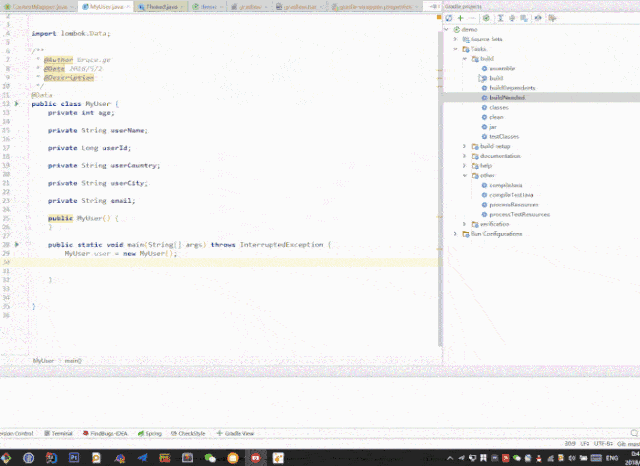Open the CheckStyle tool window
640x466 pixels.
[x=190, y=434]
